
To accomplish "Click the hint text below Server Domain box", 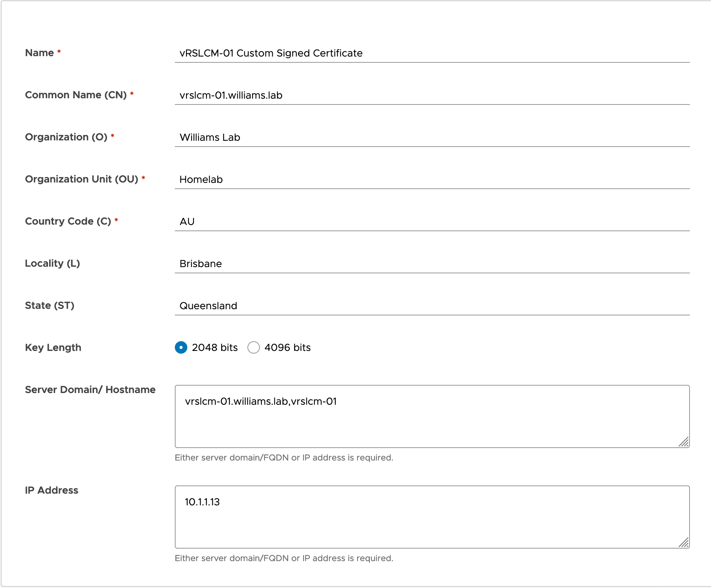I will pos(284,458).
